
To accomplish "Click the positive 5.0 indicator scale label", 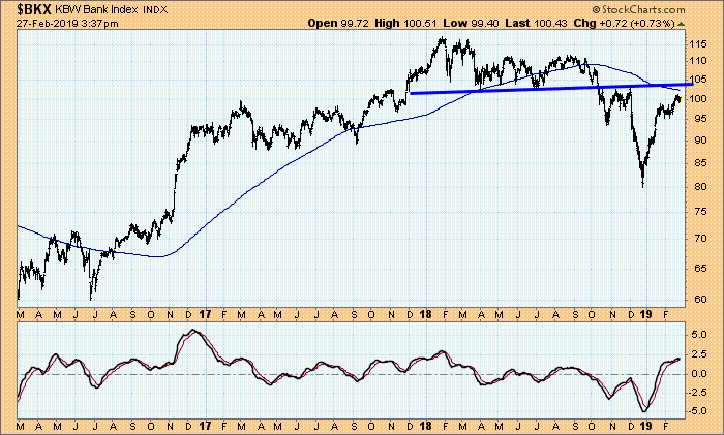I will pos(699,334).
